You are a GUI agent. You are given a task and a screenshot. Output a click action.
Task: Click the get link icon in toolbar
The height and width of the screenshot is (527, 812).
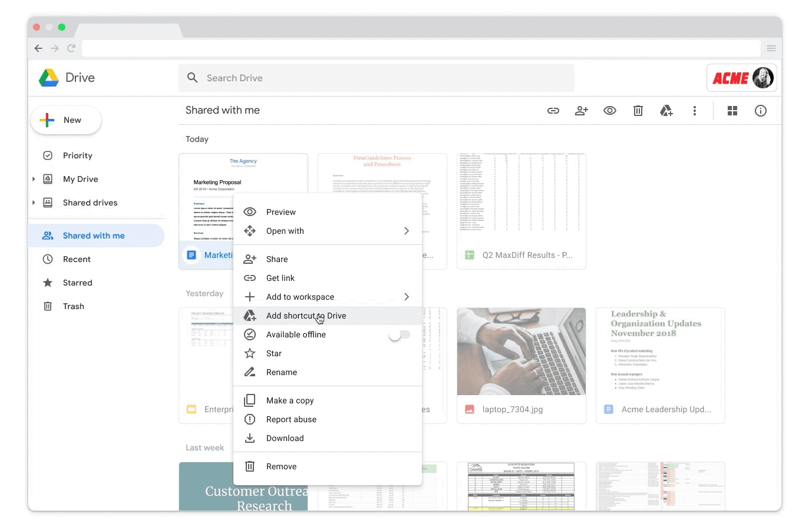click(553, 111)
